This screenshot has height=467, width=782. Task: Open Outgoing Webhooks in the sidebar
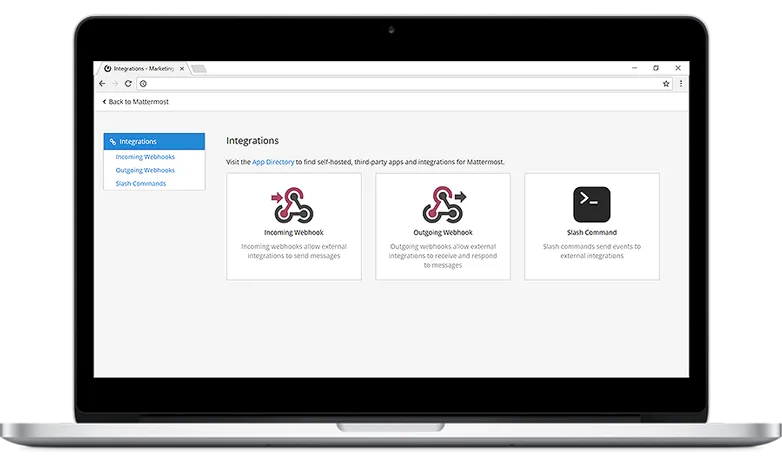145,170
